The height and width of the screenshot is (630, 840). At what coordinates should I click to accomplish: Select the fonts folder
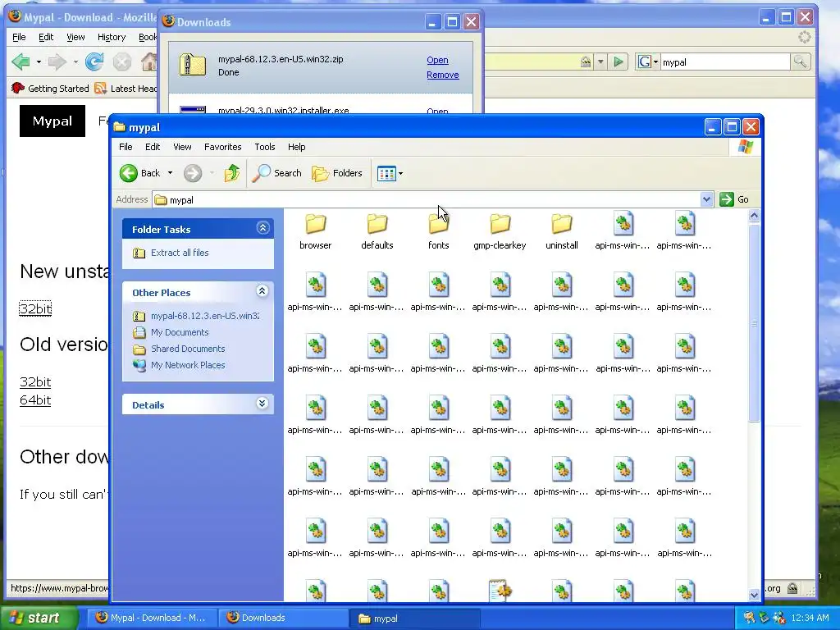[438, 232]
